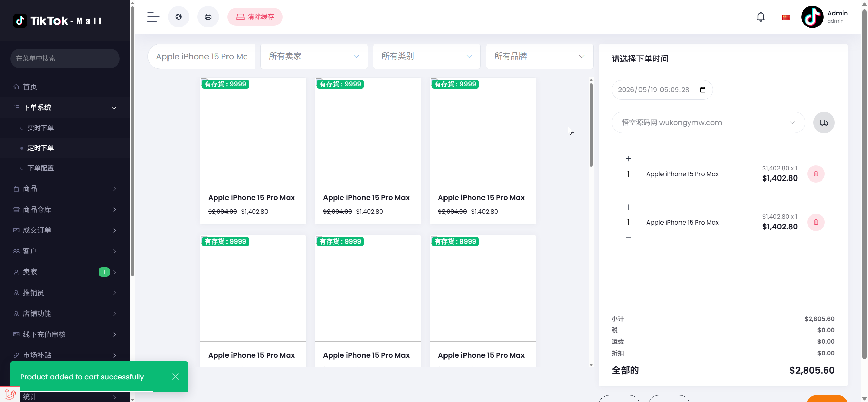Click the product search field

201,56
